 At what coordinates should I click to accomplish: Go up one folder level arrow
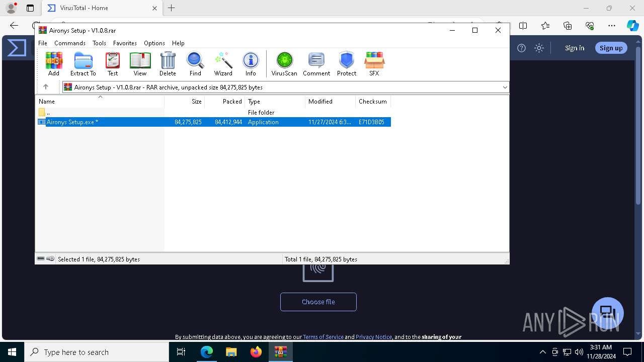point(46,87)
